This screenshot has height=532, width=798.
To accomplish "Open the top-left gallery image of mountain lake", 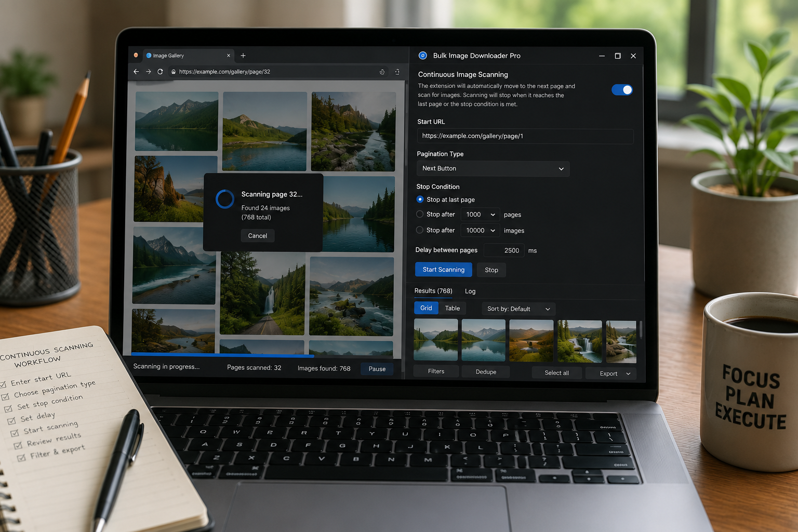I will point(177,122).
